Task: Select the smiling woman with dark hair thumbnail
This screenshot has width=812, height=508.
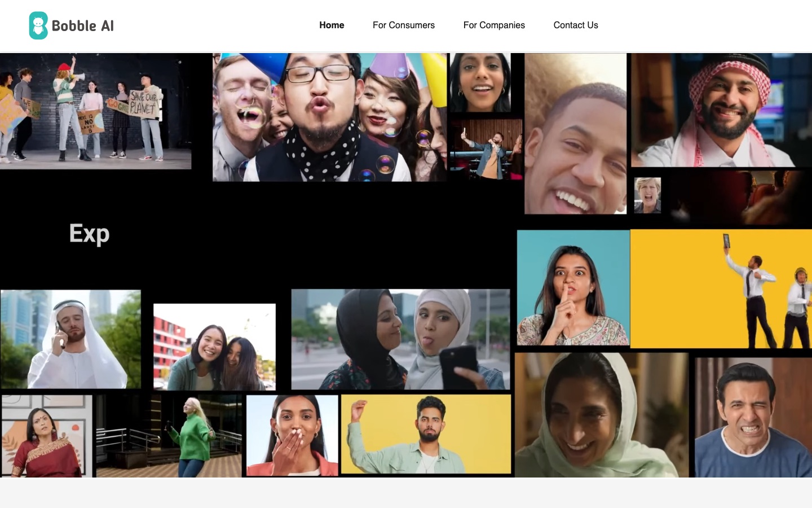Action: click(480, 83)
